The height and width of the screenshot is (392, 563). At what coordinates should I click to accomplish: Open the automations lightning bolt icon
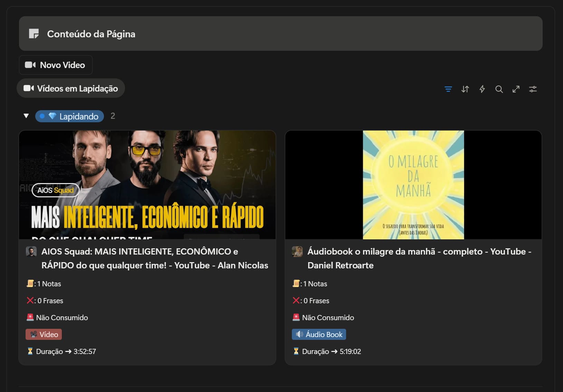click(482, 89)
